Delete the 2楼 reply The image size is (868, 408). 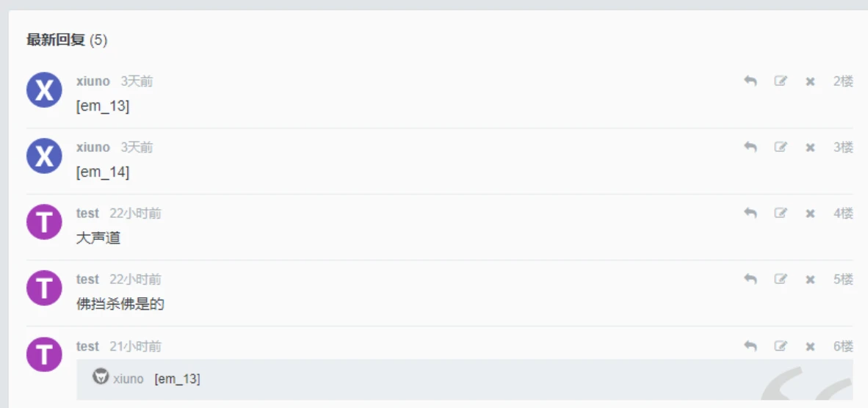810,81
